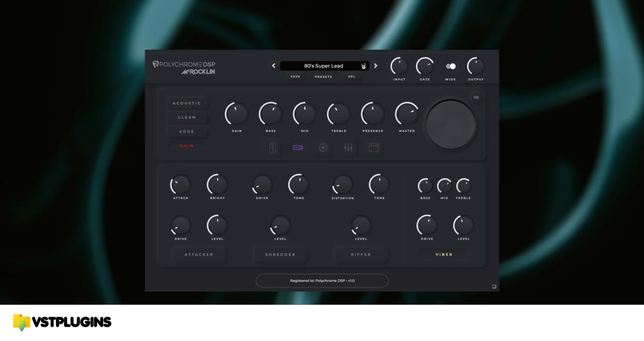Click the VSTPLUGINS folder logo
The image size is (644, 341).
62,322
